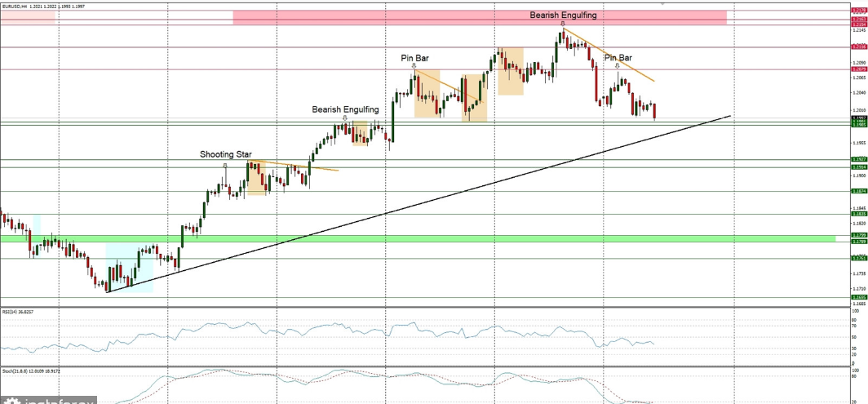Viewport: 868px width, 404px height.
Task: Click the instaforex logo watermark
Action: click(49, 401)
